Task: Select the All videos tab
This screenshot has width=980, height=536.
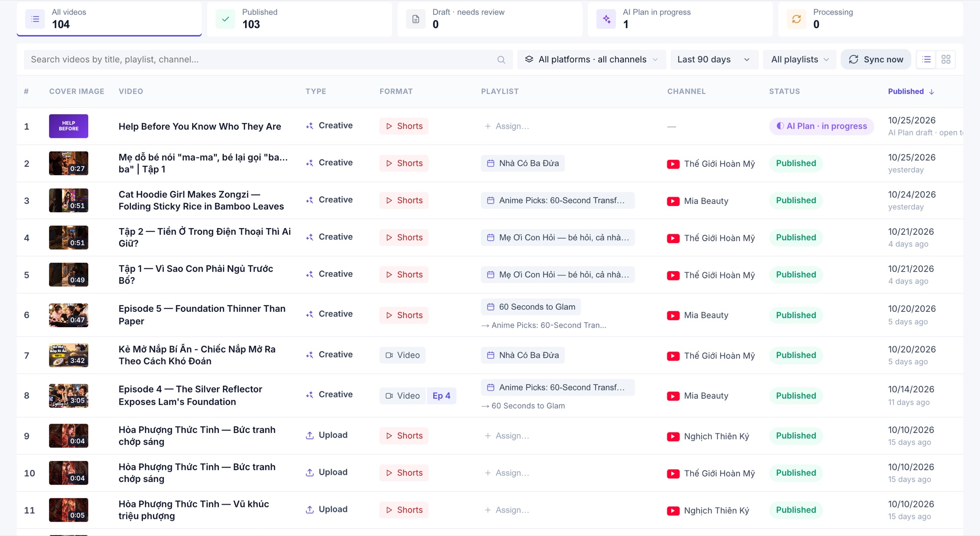Action: click(109, 19)
